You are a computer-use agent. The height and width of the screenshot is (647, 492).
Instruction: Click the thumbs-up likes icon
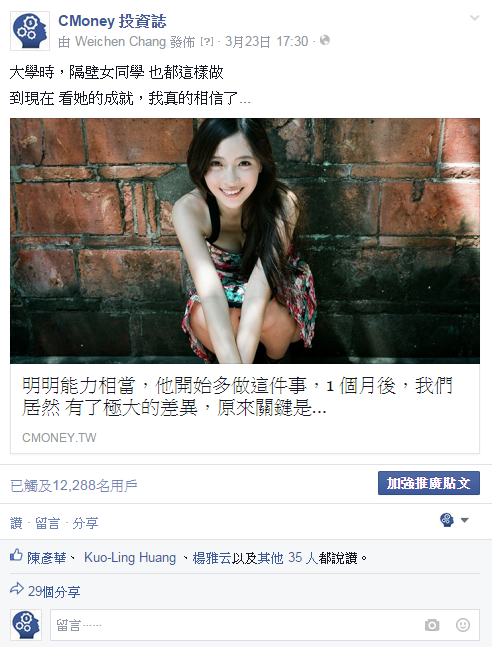click(16, 555)
